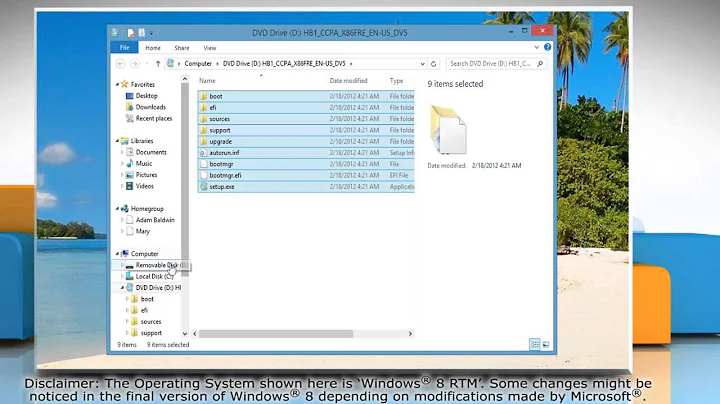Collapse the Favorites section
This screenshot has width=720, height=404.
click(117, 84)
